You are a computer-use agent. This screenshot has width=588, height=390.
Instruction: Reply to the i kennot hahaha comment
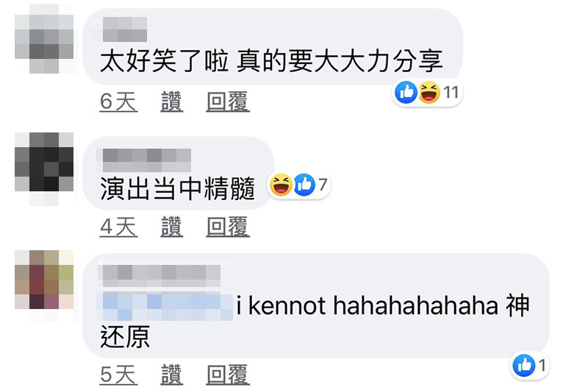[x=228, y=375]
